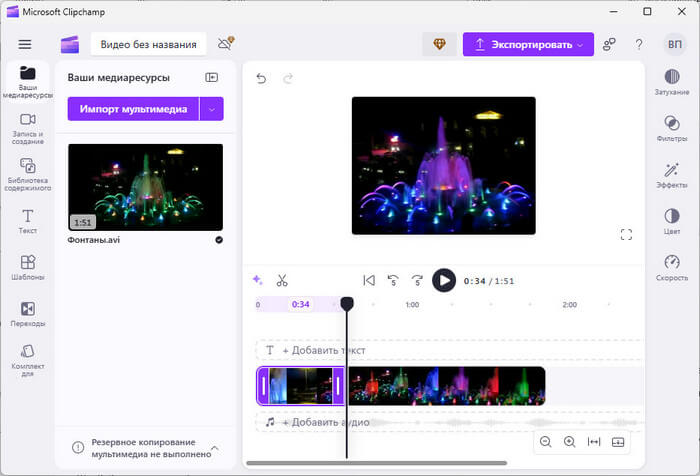Open the Фильтры panel
Viewport: 700px width, 476px height.
click(672, 129)
